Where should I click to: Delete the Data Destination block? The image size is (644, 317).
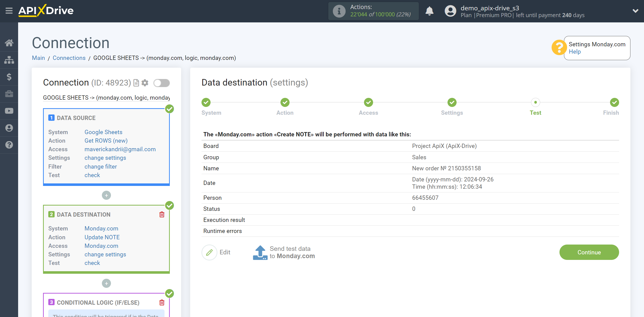162,214
